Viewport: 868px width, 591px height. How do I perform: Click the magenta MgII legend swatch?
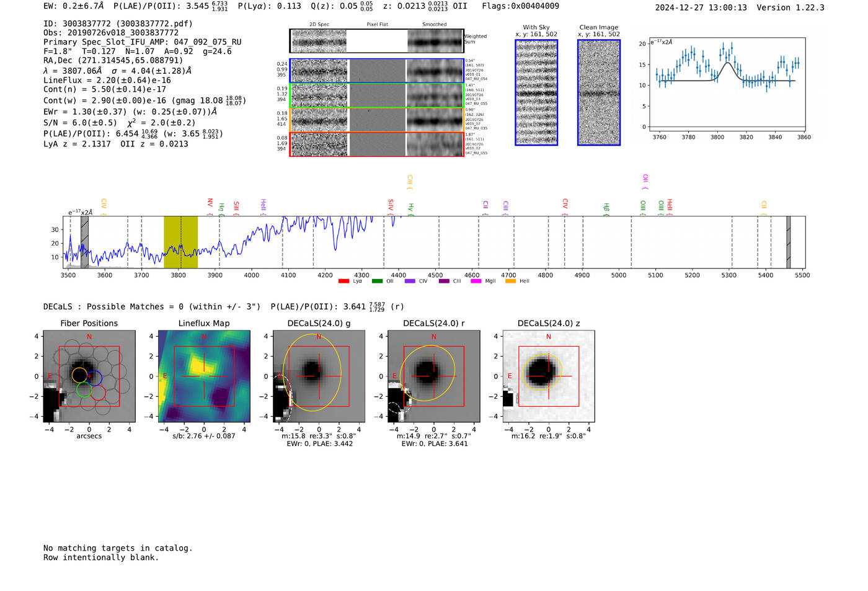pos(476,281)
